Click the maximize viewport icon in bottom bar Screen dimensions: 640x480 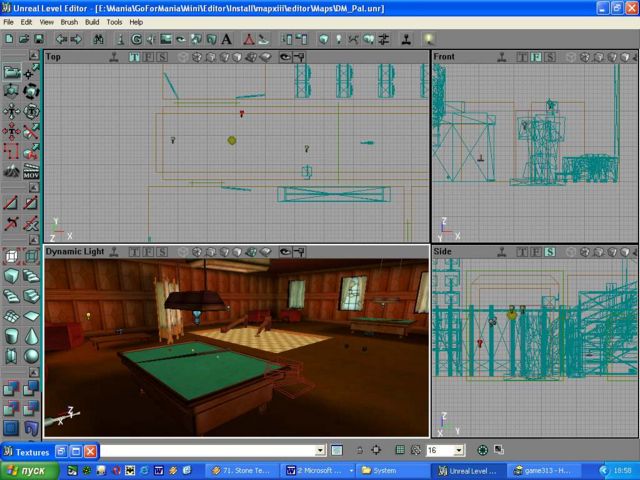pyautogui.click(x=499, y=450)
